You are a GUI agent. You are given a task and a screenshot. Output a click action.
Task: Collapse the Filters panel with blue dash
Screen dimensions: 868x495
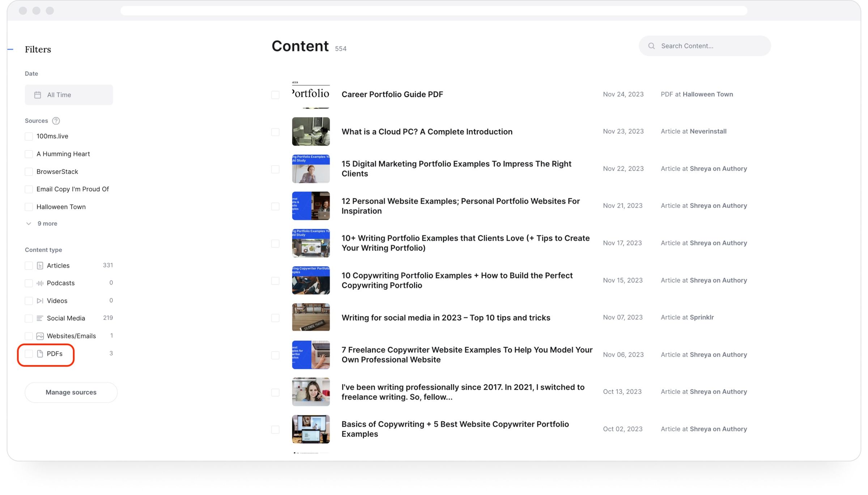pos(10,49)
